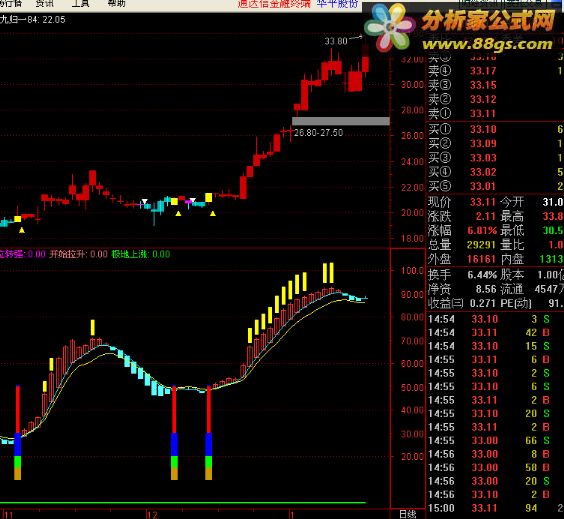Open the 帮助 menu
564x519 pixels.
tap(117, 4)
